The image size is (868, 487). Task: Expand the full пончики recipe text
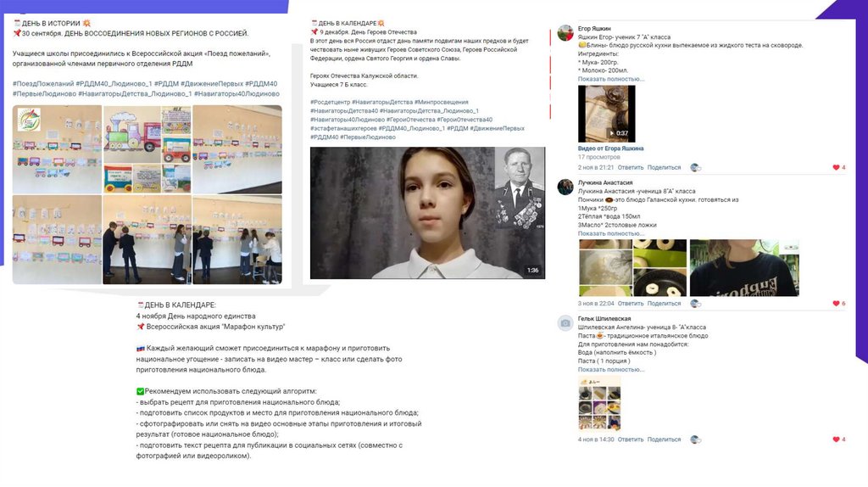tap(611, 233)
